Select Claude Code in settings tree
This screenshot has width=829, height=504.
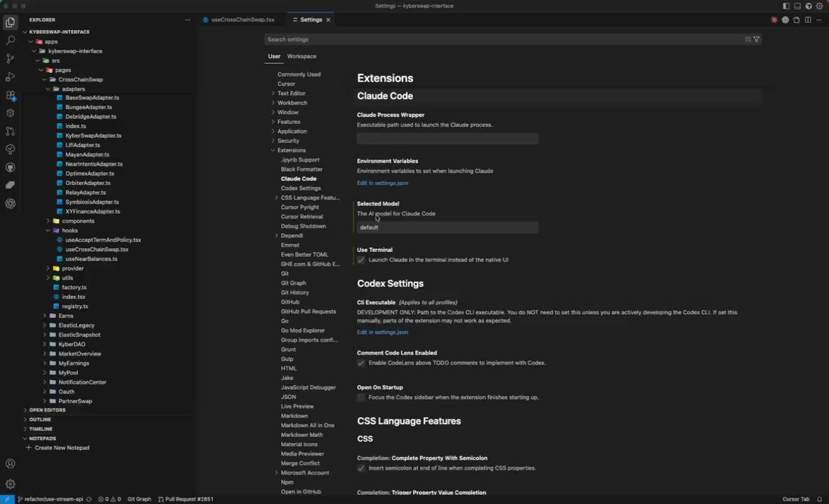(299, 178)
